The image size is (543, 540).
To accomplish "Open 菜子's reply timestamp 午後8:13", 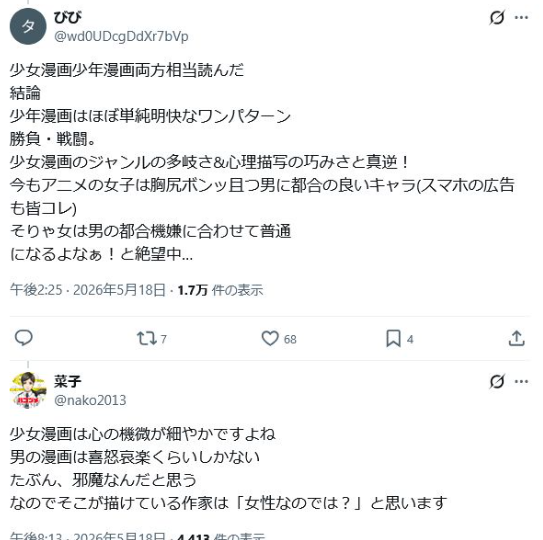I will [x=88, y=536].
